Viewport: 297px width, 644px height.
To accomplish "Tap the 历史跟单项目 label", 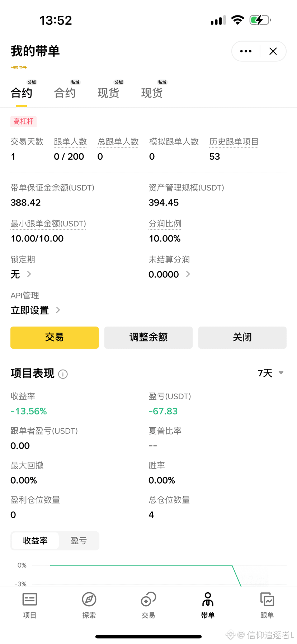I will point(234,142).
